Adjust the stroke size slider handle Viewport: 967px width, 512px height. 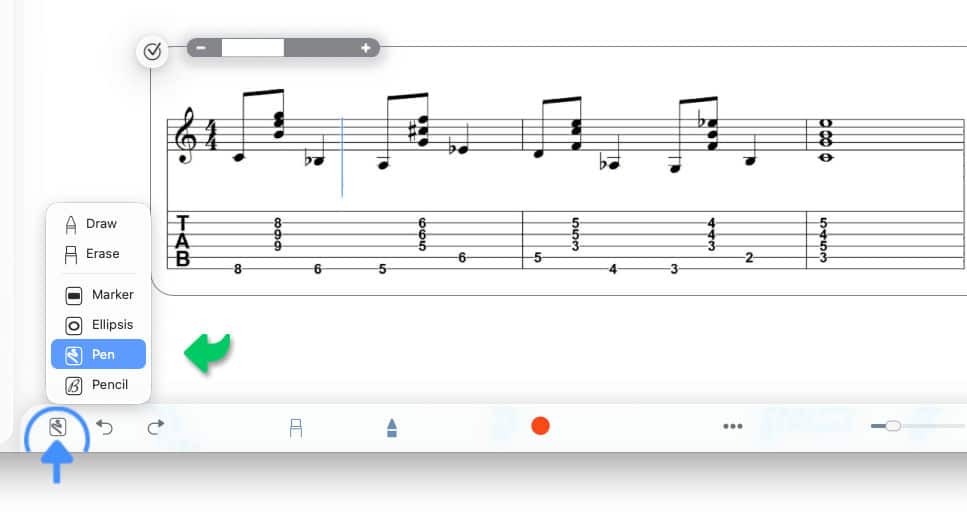893,426
